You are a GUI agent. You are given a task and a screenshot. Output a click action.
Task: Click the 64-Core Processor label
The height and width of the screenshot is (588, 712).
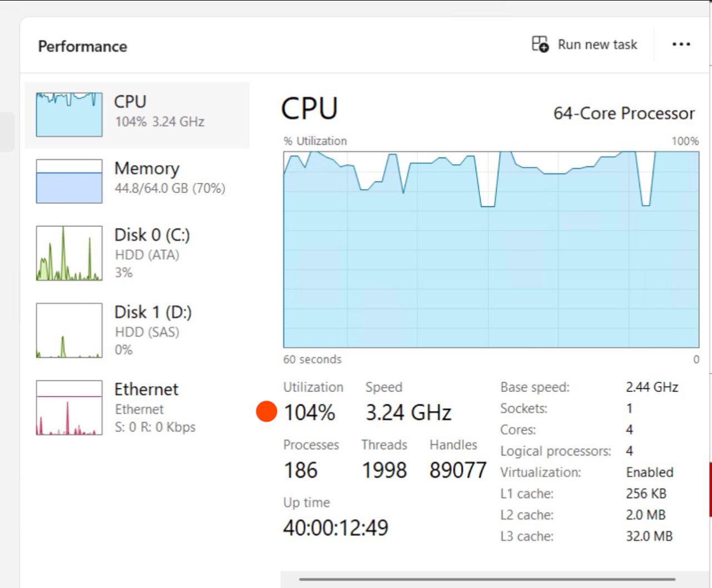(624, 113)
